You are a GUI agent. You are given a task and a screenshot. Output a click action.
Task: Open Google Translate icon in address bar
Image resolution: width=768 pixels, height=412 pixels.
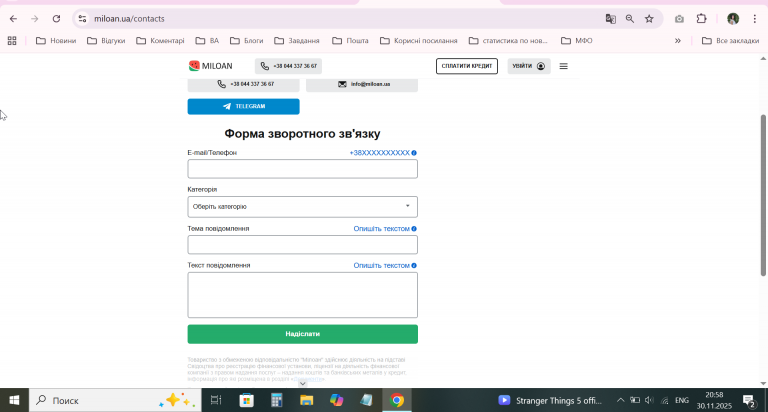(x=610, y=19)
